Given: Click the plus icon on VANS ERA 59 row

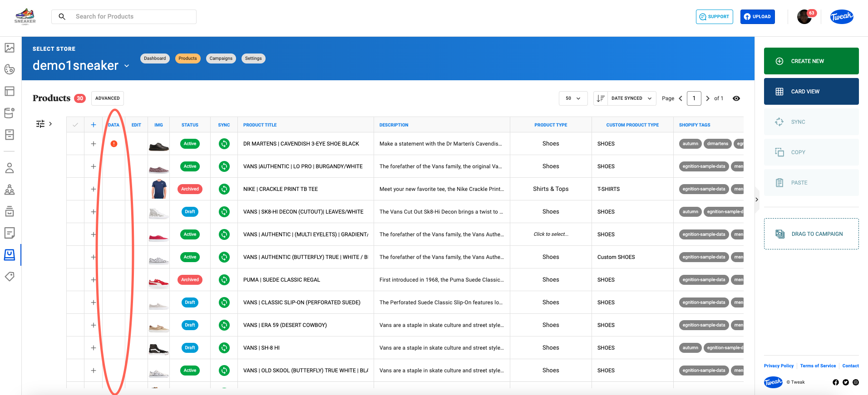Looking at the screenshot, I should click(x=94, y=325).
